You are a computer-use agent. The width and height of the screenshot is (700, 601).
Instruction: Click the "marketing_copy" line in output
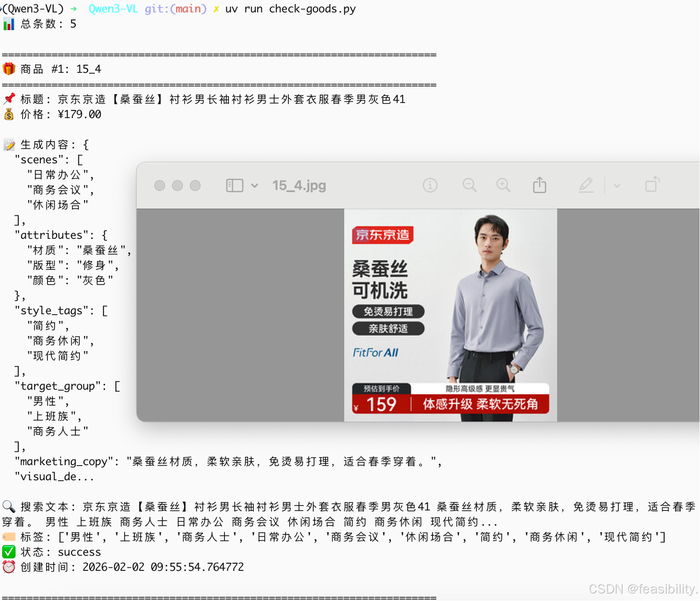click(228, 462)
